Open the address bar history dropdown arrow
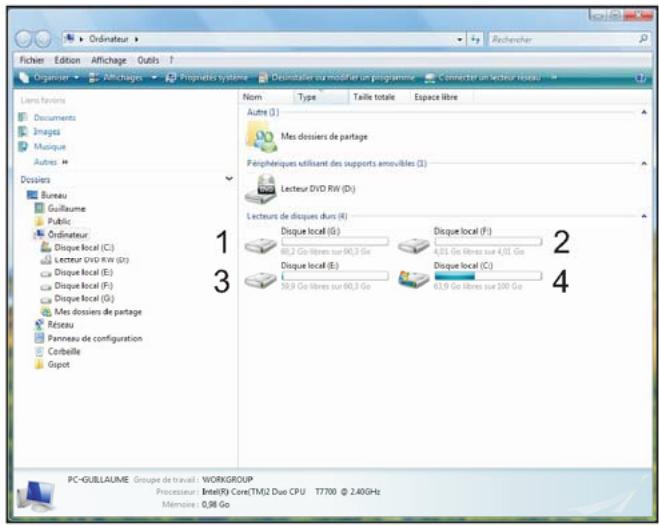Image resolution: width=659 pixels, height=526 pixels. point(460,39)
